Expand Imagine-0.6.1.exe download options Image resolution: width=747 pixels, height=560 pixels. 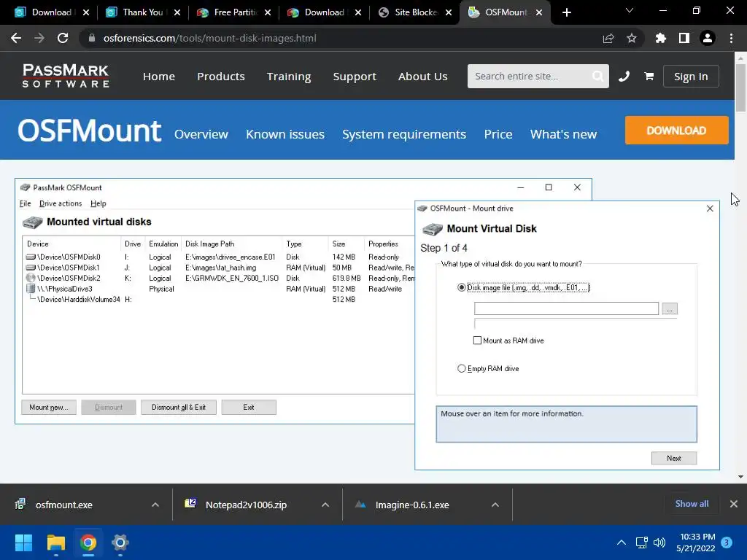pos(495,505)
